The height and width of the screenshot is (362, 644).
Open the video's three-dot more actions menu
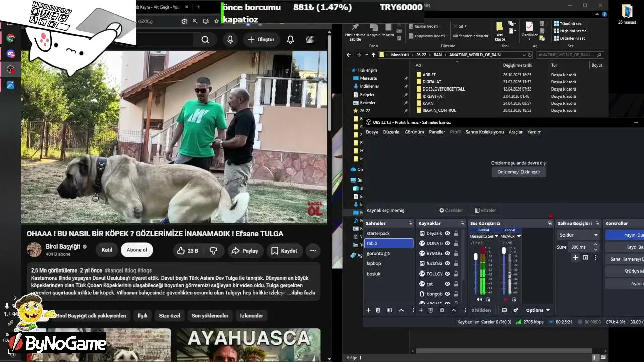click(313, 251)
